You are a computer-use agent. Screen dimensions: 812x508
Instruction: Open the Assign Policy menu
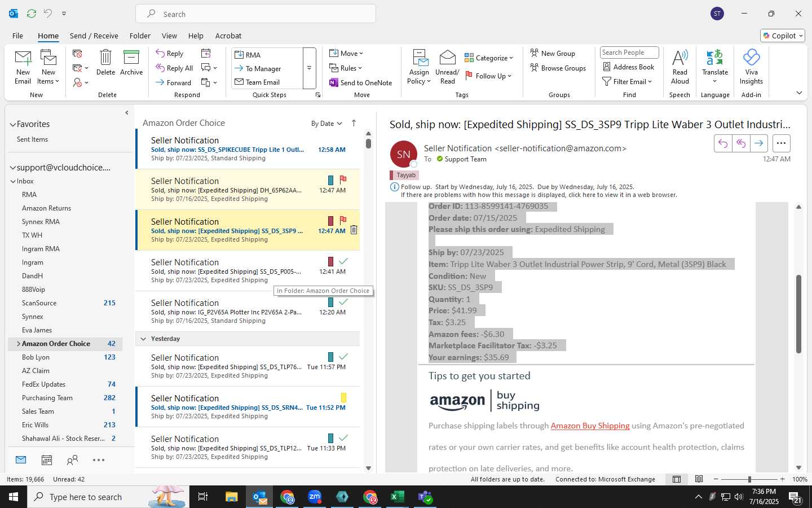click(419, 67)
